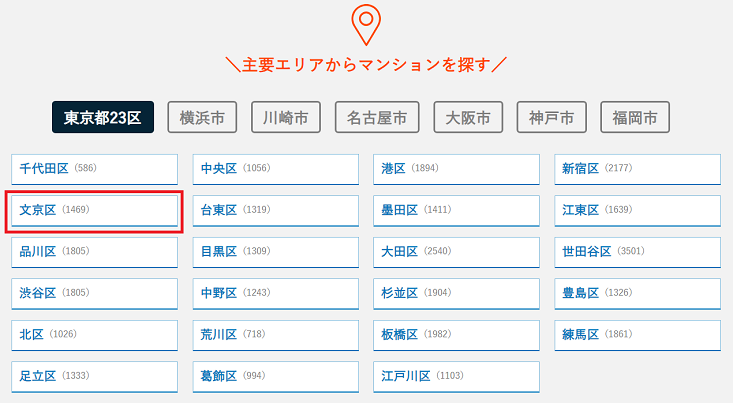Select 北区 (1026) area
The image size is (733, 403).
[x=94, y=335]
